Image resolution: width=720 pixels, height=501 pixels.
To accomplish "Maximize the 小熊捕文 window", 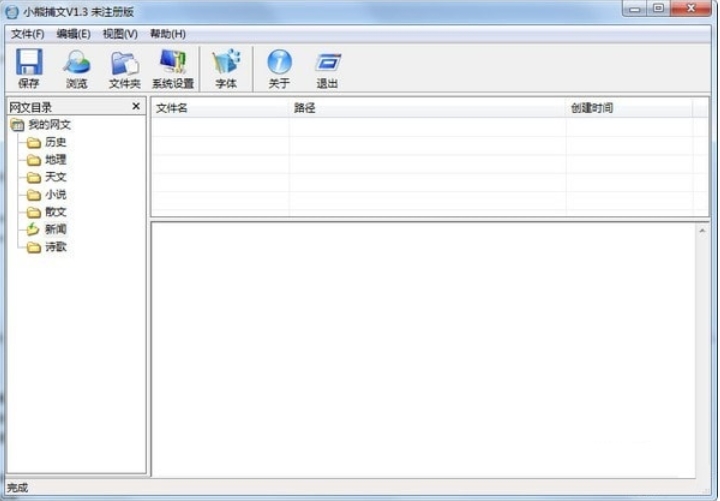I will pyautogui.click(x=658, y=9).
